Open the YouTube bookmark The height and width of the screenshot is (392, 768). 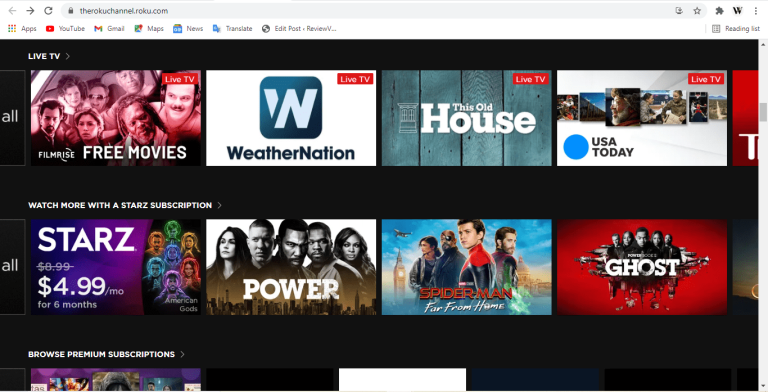[65, 28]
